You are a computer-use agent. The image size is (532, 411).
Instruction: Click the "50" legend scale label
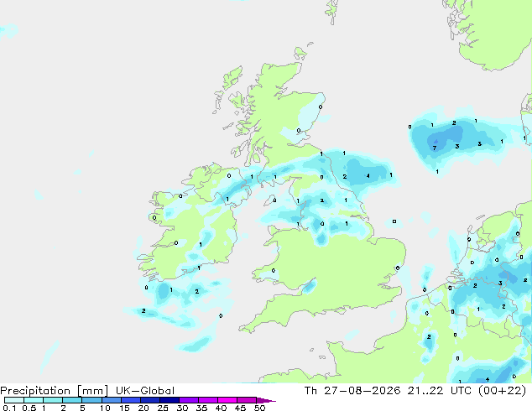click(259, 408)
